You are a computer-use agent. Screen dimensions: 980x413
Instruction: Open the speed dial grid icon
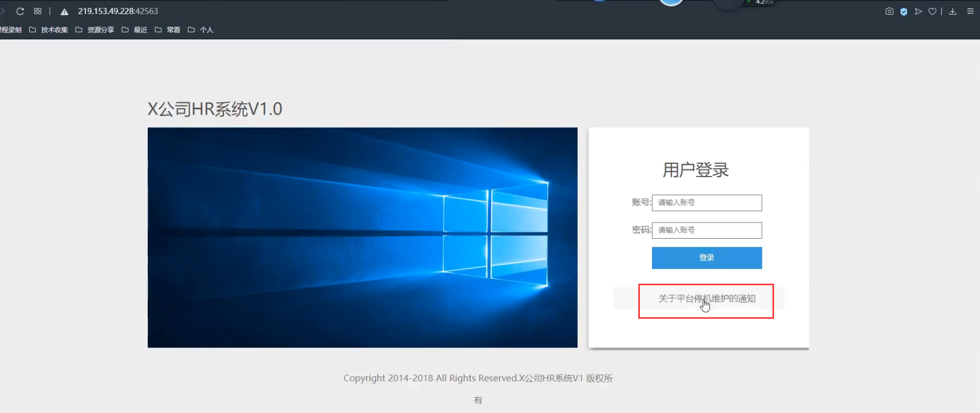[38, 11]
